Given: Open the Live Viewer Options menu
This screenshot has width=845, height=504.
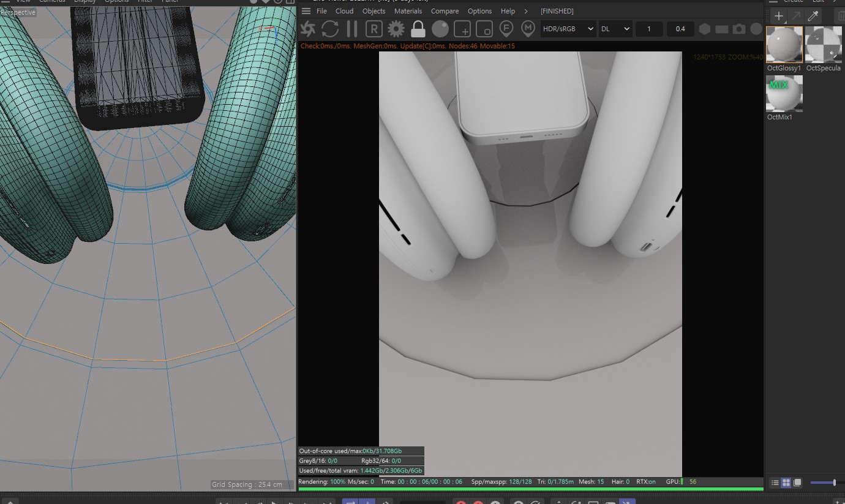Looking at the screenshot, I should 479,11.
